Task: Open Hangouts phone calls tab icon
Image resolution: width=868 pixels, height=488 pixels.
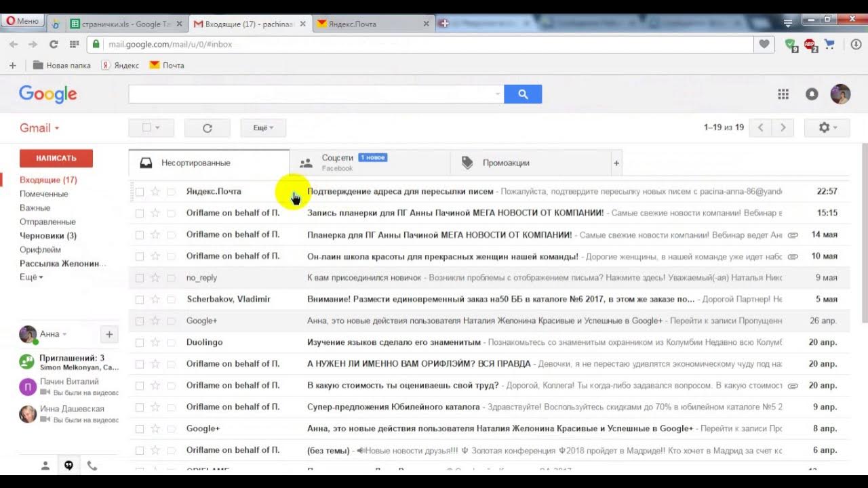Action: [92, 466]
